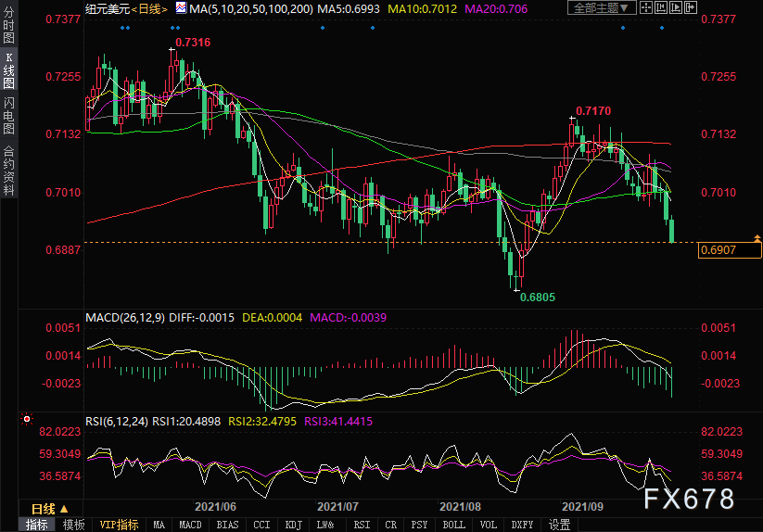This screenshot has width=763, height=532.
Task: Click the 0.7316 high price marker
Action: point(193,43)
